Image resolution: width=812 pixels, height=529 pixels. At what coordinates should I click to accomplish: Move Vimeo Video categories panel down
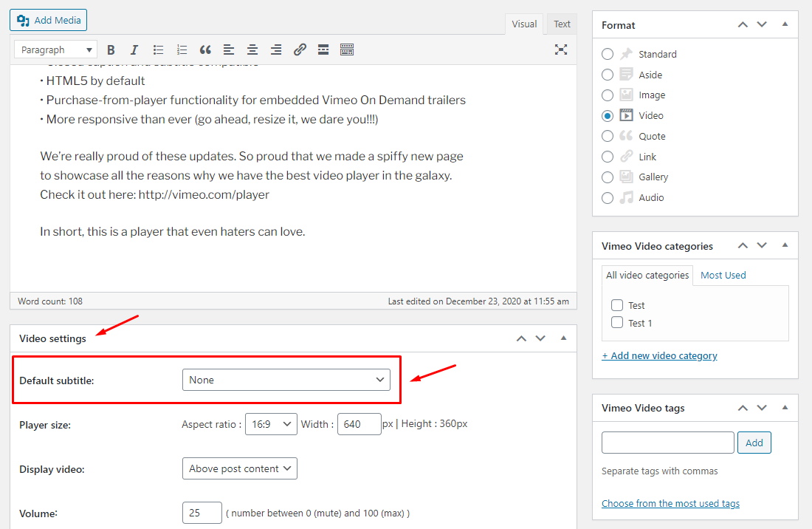click(x=762, y=245)
